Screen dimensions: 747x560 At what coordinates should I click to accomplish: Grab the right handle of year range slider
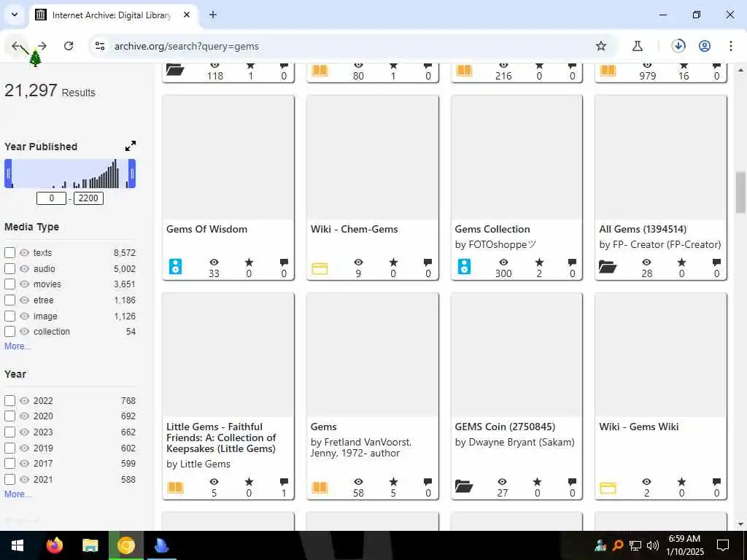coord(132,174)
